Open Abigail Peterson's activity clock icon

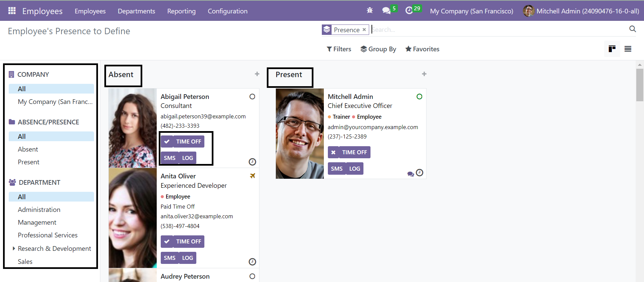pyautogui.click(x=252, y=162)
